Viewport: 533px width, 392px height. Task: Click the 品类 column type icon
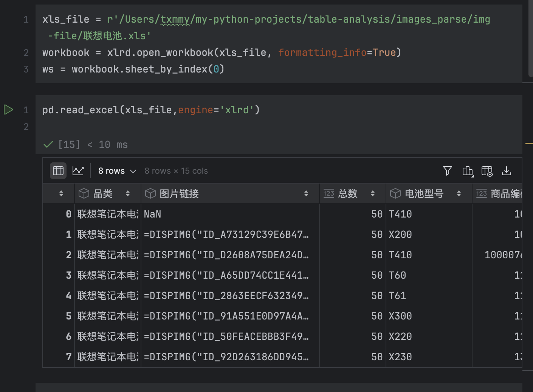click(84, 193)
